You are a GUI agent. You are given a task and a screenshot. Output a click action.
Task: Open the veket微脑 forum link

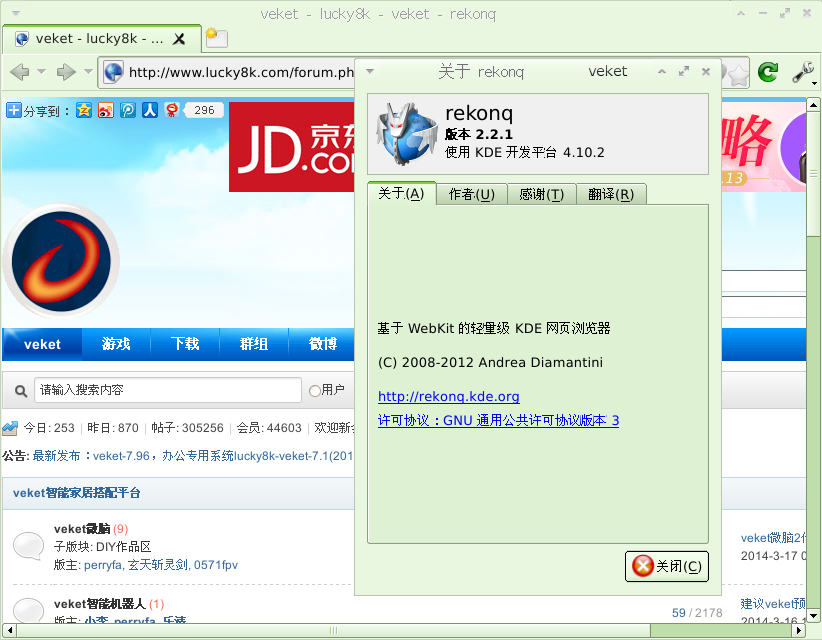click(82, 529)
